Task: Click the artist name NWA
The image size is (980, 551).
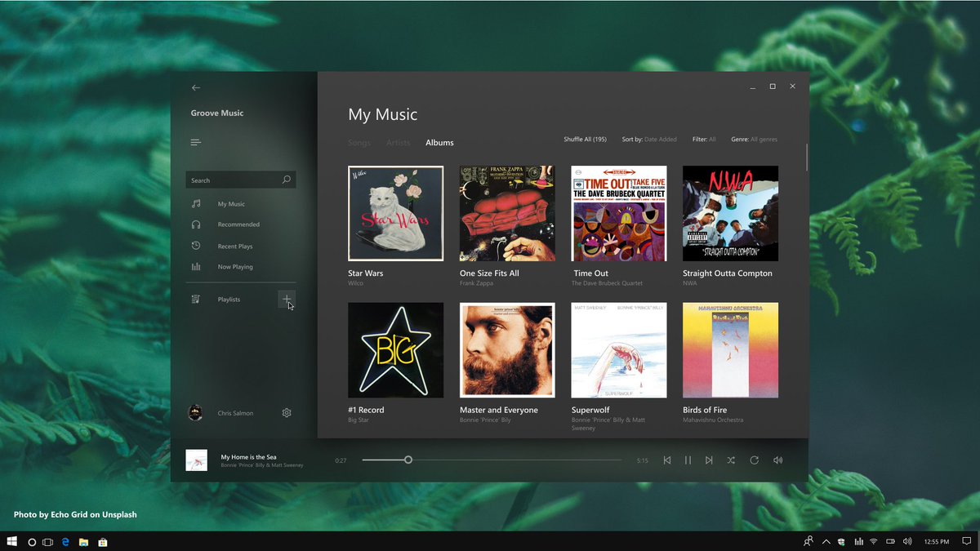Action: pos(690,283)
